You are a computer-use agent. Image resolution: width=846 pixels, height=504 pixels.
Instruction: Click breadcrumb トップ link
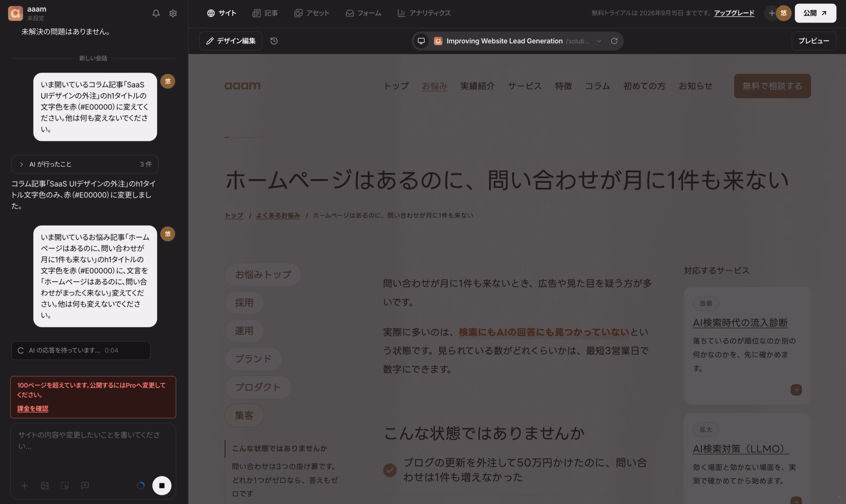tap(234, 215)
